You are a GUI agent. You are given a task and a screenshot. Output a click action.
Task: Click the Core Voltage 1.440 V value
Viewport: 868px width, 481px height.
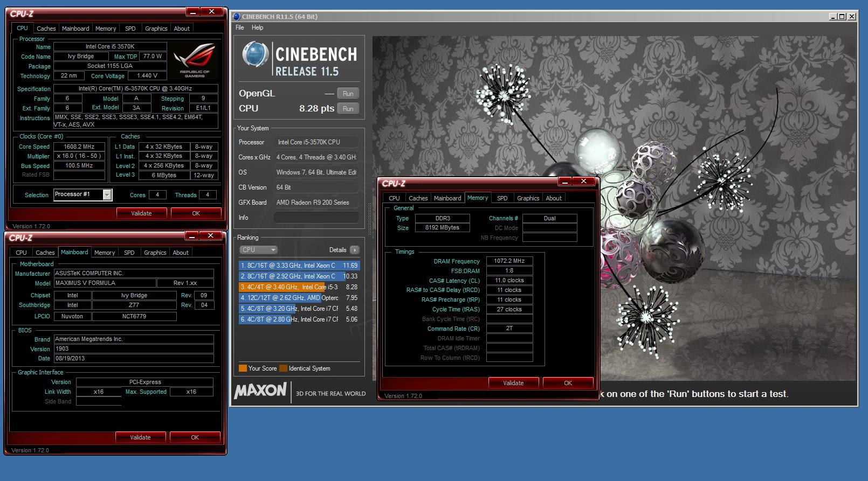147,76
